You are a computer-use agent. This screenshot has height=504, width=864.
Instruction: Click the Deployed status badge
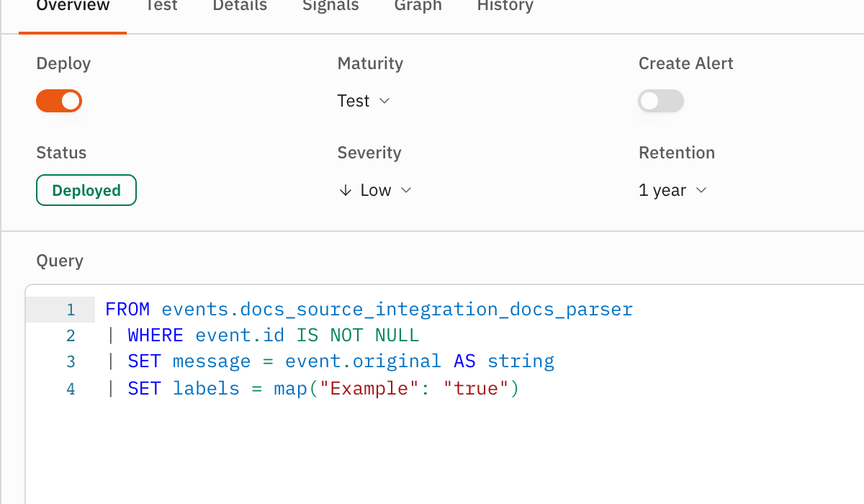pos(86,190)
